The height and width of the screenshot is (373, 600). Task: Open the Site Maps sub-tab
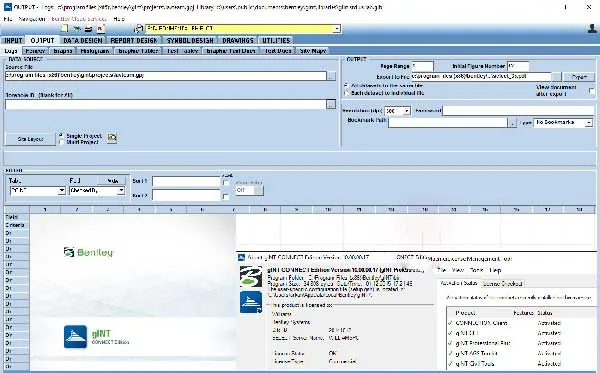click(x=313, y=50)
